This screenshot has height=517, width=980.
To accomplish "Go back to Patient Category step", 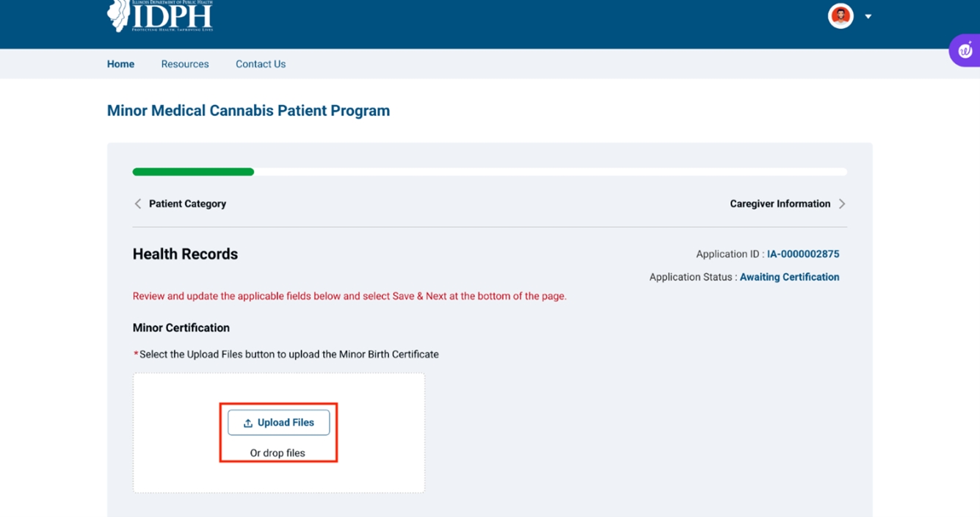I will pyautogui.click(x=187, y=203).
